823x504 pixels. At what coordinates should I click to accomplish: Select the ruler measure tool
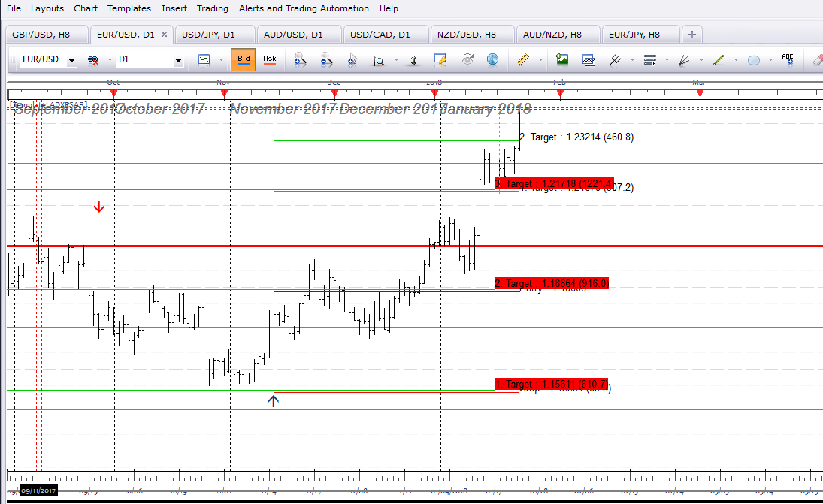click(523, 59)
